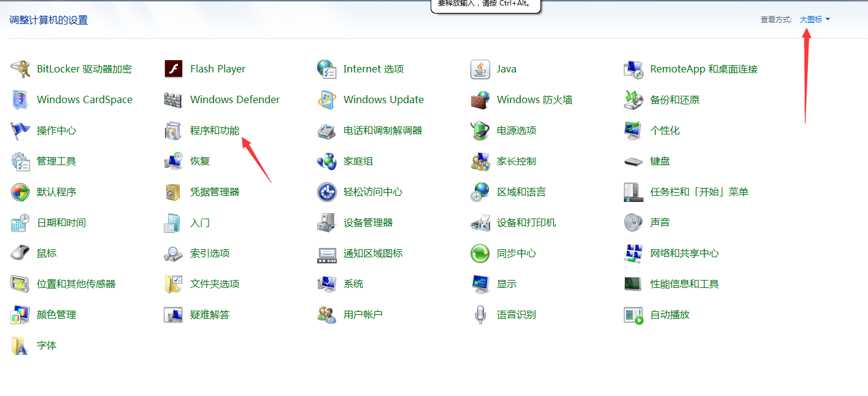Screen dimensions: 868x396
Task: Click the 用户帐户 link text
Action: tap(363, 314)
